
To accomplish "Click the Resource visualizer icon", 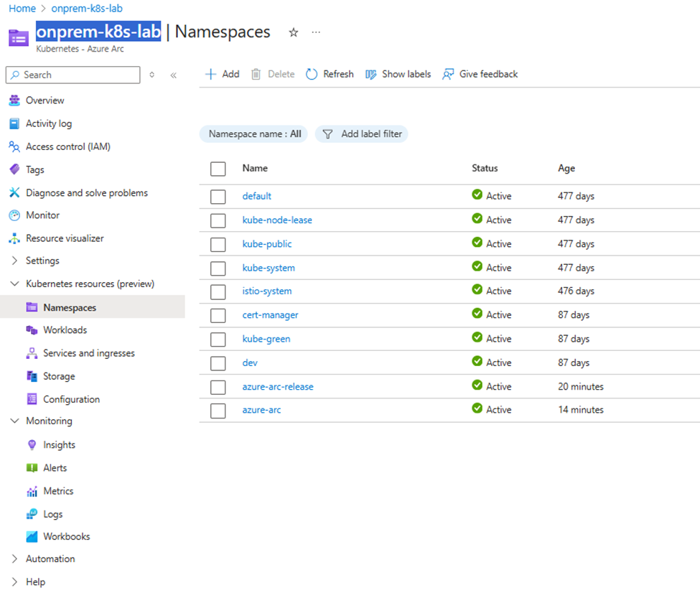I will (x=14, y=238).
